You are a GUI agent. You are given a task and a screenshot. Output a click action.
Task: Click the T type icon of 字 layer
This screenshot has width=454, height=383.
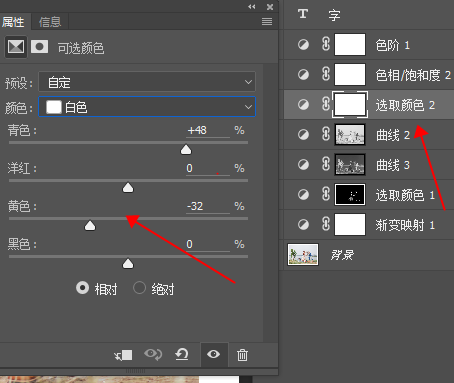point(303,14)
